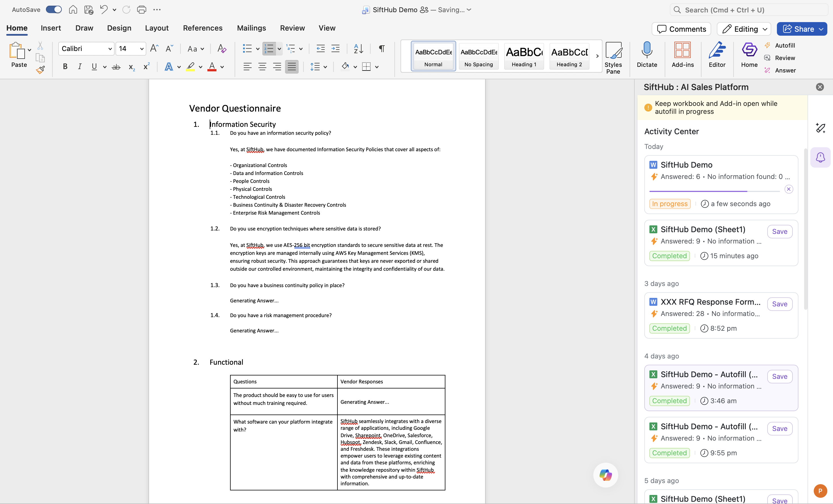Toggle the AutoSave switch

54,9
